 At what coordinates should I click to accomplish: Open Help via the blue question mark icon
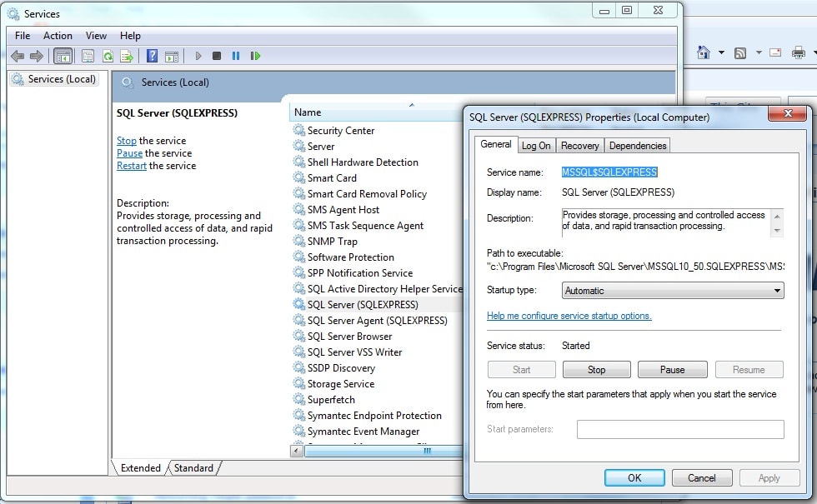[x=152, y=56]
